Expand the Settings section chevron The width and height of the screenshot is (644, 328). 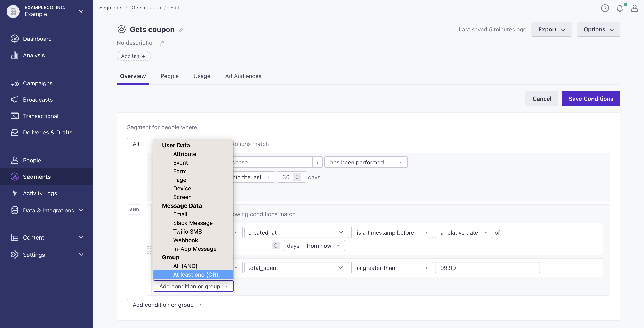(x=81, y=255)
